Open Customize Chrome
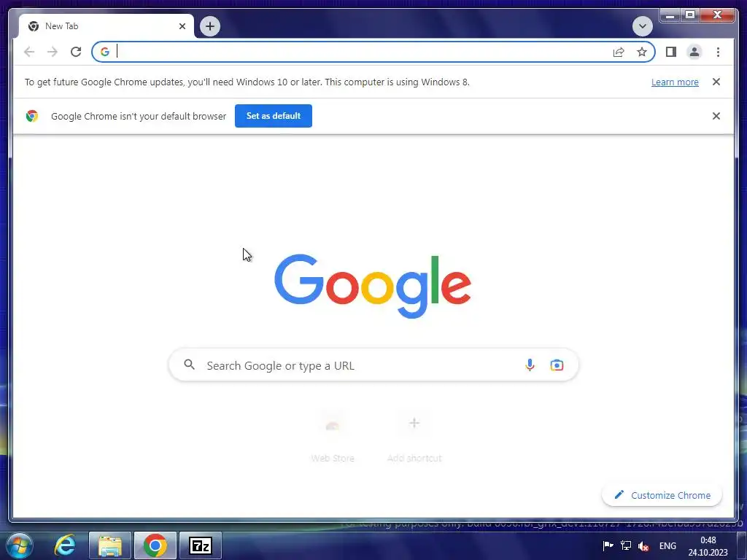 [x=662, y=495]
